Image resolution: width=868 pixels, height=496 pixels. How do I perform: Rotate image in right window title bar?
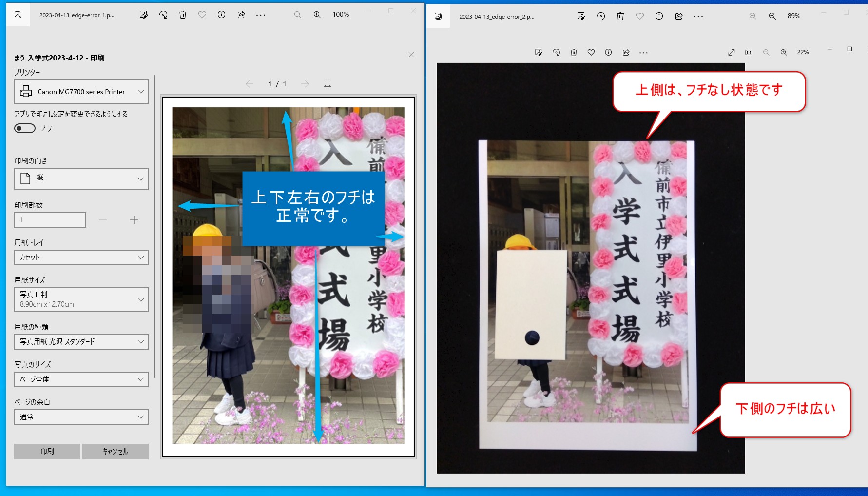[x=601, y=16]
